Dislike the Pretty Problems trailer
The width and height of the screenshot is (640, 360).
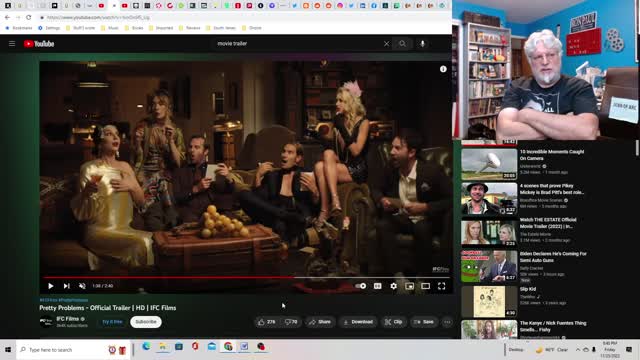click(291, 322)
